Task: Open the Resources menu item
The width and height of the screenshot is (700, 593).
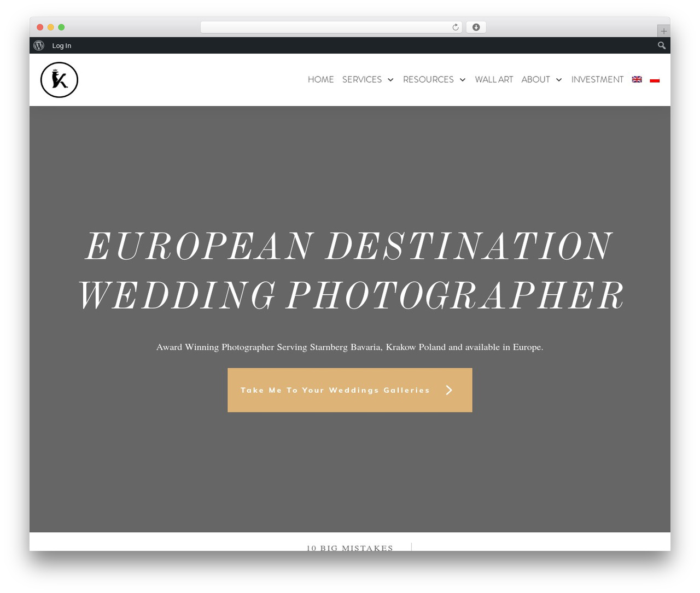Action: pyautogui.click(x=428, y=79)
